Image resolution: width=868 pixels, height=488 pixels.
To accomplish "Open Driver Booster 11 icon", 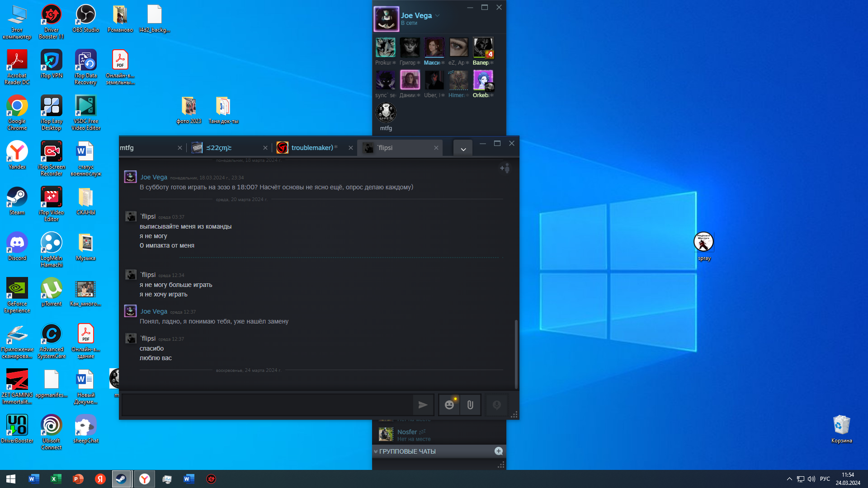I will (x=52, y=22).
